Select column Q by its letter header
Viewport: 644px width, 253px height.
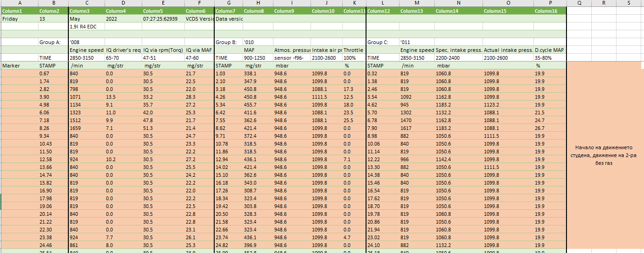click(x=579, y=3)
